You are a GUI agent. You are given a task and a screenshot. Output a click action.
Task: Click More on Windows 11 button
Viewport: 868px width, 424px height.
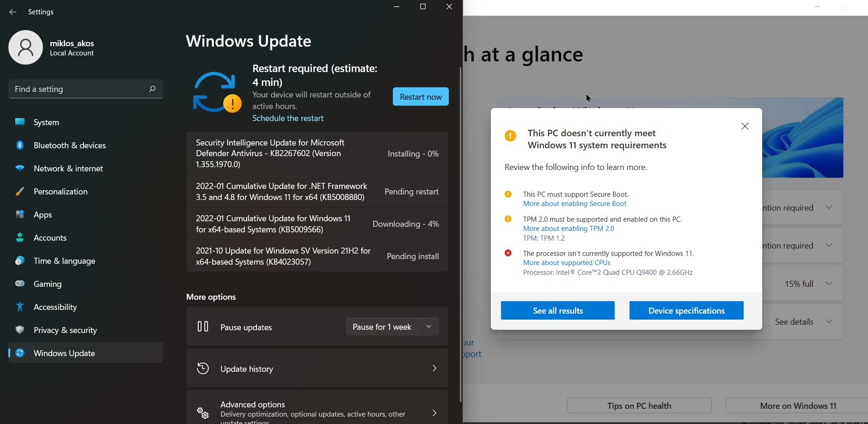pos(797,406)
